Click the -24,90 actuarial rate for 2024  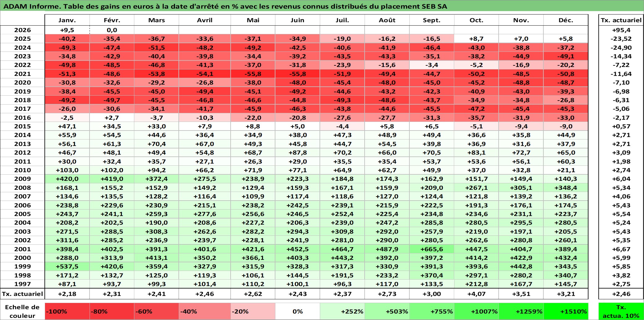621,48
